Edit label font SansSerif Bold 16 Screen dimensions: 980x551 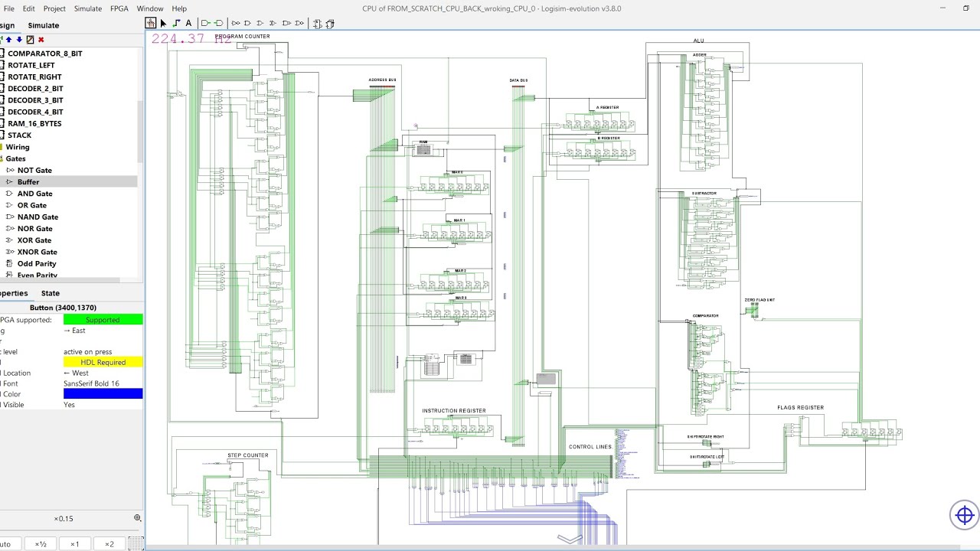click(103, 383)
